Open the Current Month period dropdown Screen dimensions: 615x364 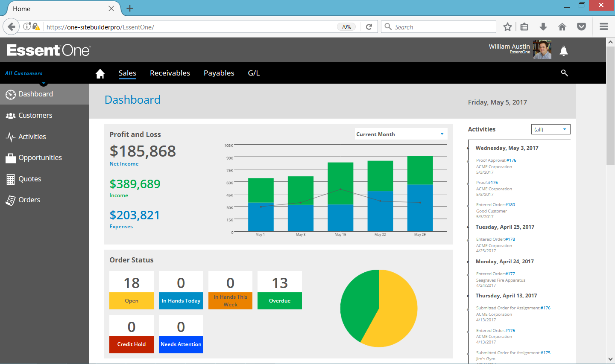[401, 134]
